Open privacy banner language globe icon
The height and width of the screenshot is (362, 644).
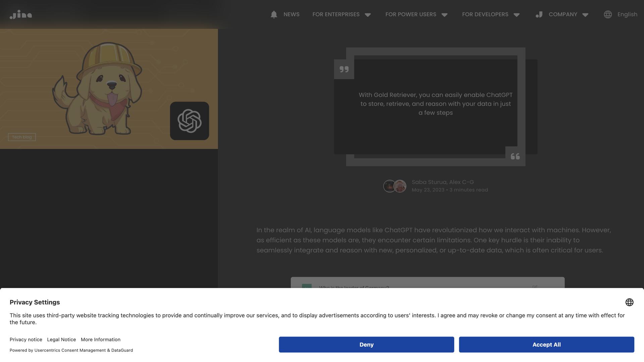click(629, 302)
